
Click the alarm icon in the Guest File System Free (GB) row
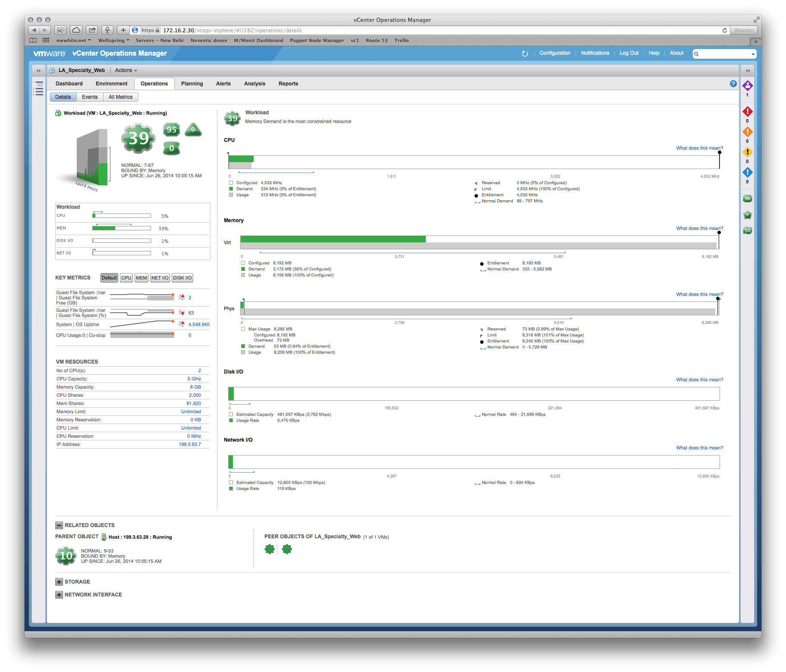point(182,297)
